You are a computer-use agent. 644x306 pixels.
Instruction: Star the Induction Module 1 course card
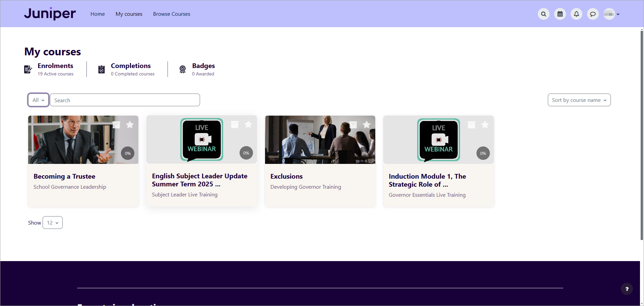[x=485, y=124]
